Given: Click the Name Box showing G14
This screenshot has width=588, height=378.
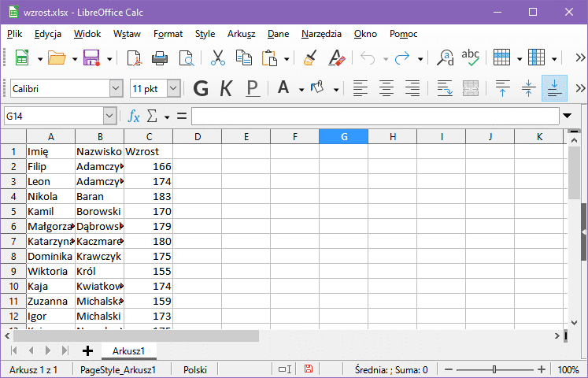Looking at the screenshot, I should (x=50, y=117).
